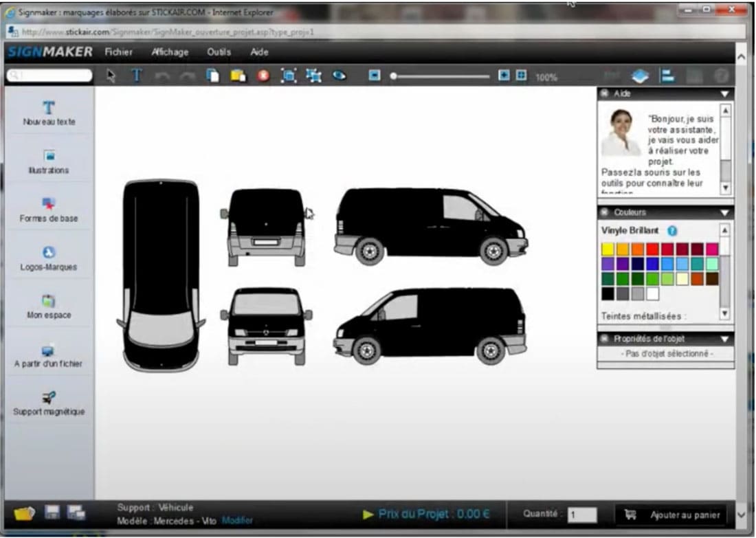
Task: Click the Modifier link next to vehicle model
Action: (237, 521)
